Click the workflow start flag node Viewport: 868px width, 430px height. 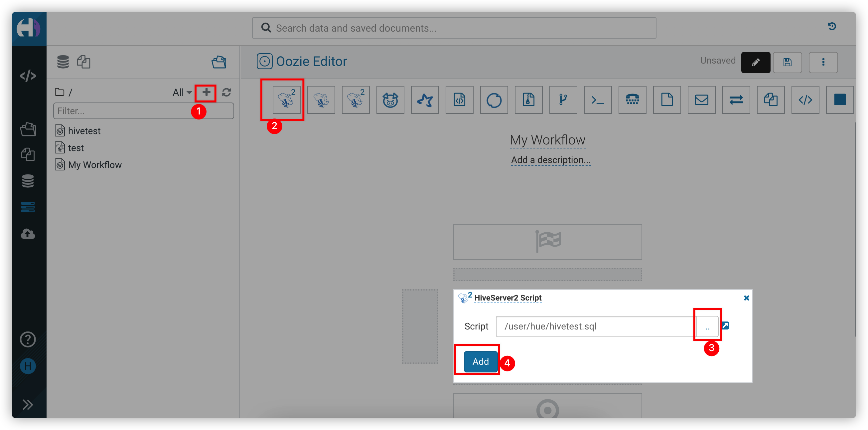[x=547, y=242]
